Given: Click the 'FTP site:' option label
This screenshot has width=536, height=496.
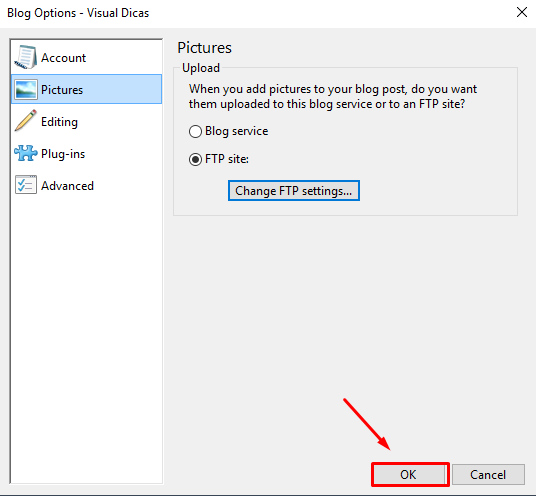Looking at the screenshot, I should [x=227, y=159].
